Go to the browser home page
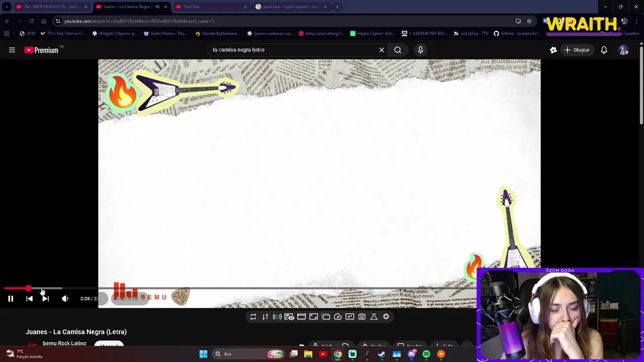The image size is (644, 362). coord(43,21)
